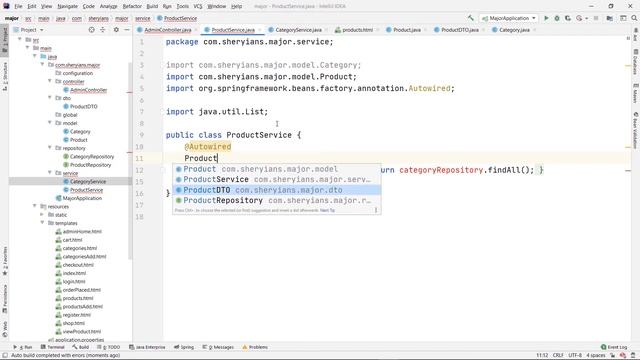This screenshot has height=360, width=640.
Task: Collapse the main folder arrow
Action: [x=27, y=48]
